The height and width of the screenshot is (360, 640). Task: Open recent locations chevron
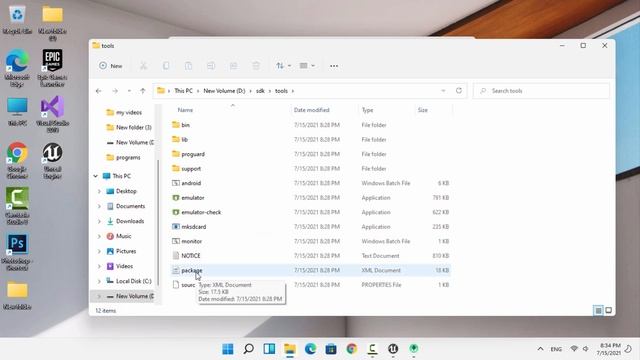[129, 91]
